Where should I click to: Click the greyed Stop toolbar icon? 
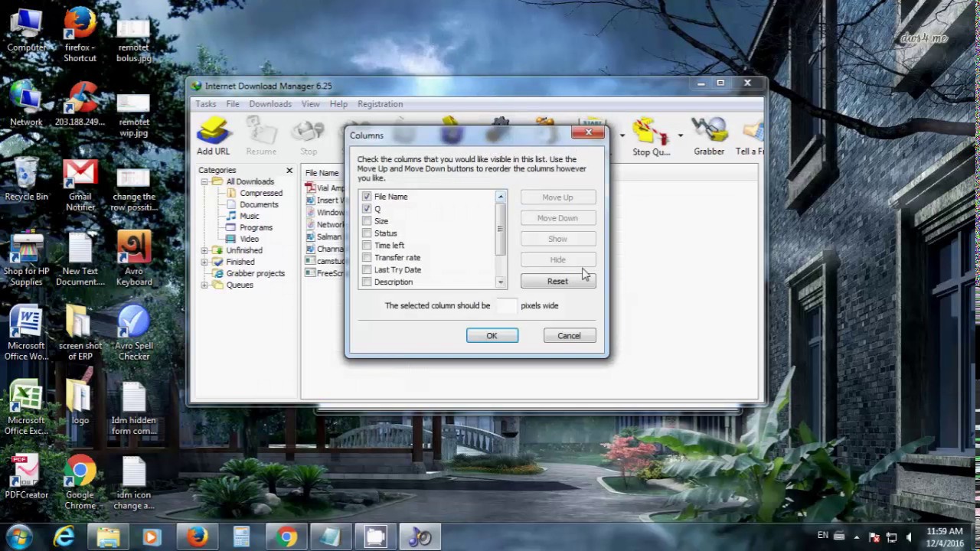309,137
